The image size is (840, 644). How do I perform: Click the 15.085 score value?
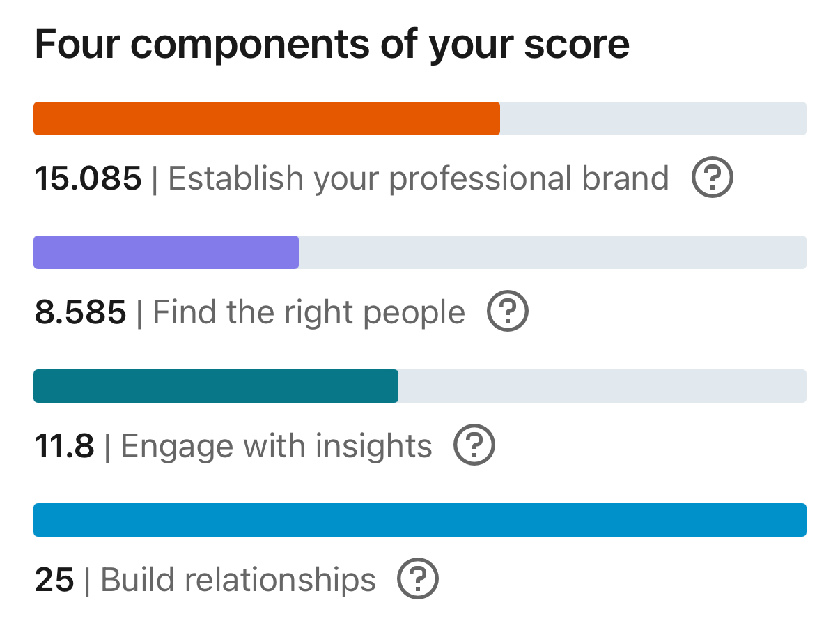pos(88,178)
